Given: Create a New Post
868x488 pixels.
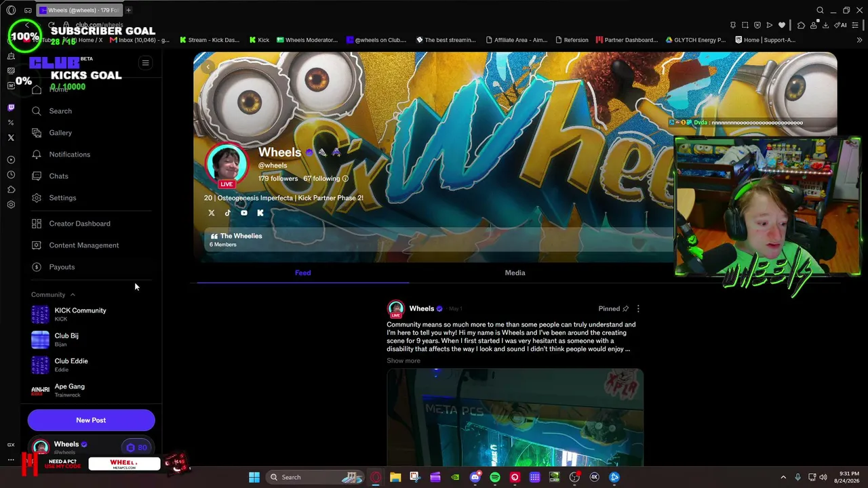Looking at the screenshot, I should point(91,420).
